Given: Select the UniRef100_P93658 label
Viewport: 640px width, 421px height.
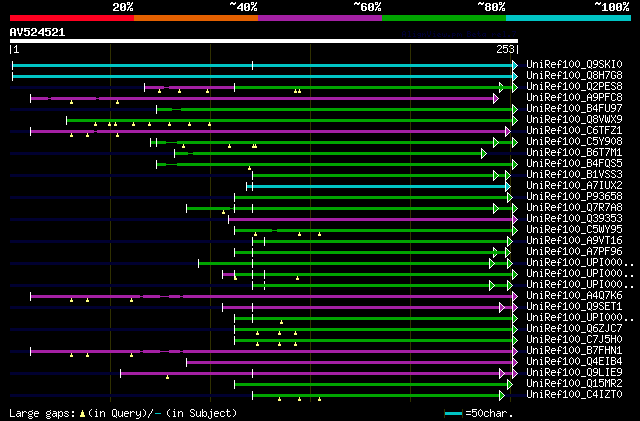Looking at the screenshot, I should tap(574, 197).
